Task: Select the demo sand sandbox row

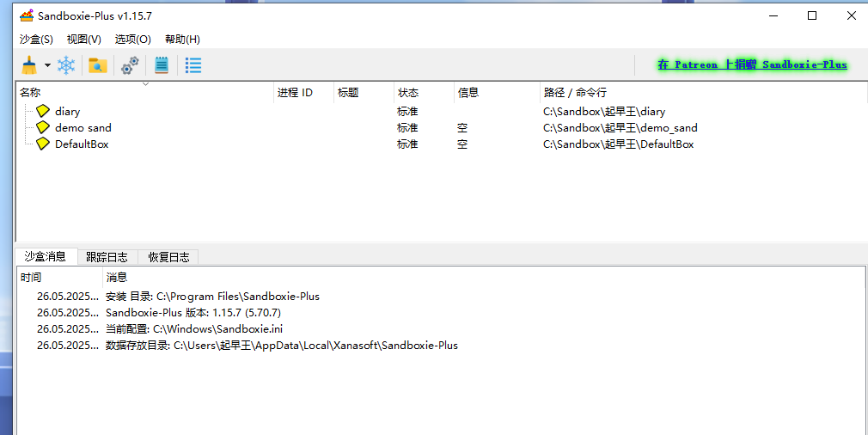Action: click(441, 128)
